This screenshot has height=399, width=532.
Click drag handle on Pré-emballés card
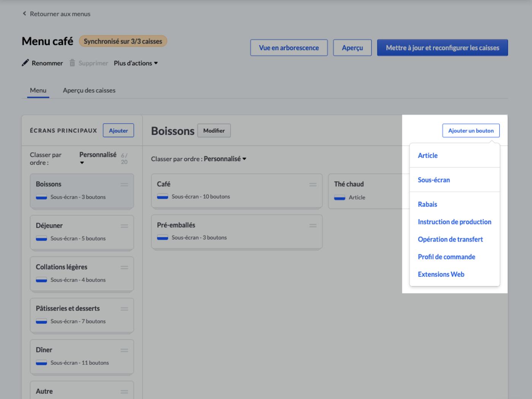[313, 225]
